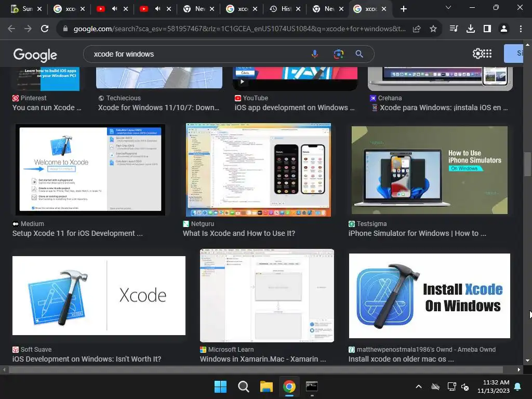The height and width of the screenshot is (399, 532).
Task: Click scrollbar down arrow
Action: pyautogui.click(x=527, y=361)
